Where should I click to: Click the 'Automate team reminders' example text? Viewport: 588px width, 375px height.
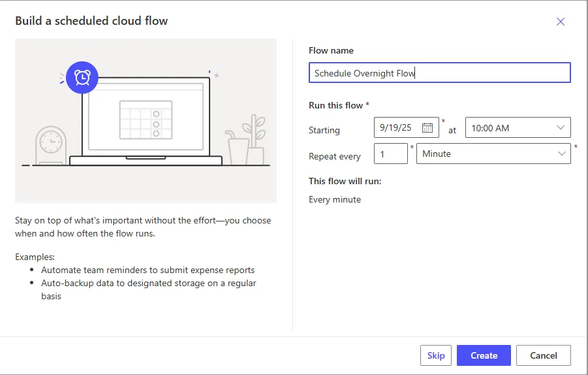point(147,270)
